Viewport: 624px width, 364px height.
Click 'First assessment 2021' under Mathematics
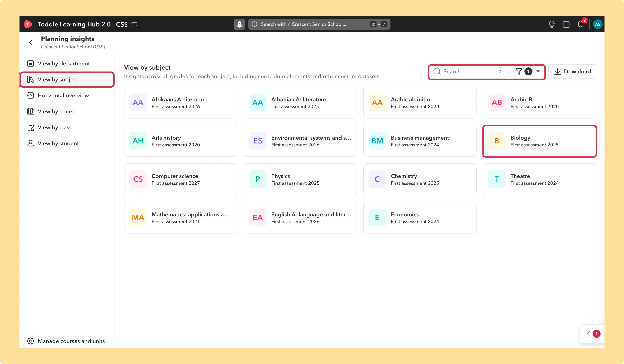pos(176,222)
